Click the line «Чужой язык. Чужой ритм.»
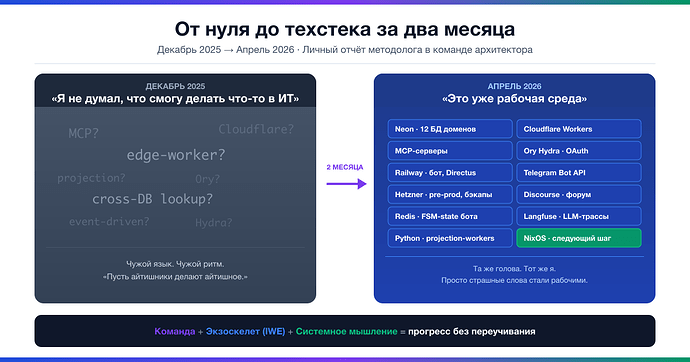 click(175, 264)
